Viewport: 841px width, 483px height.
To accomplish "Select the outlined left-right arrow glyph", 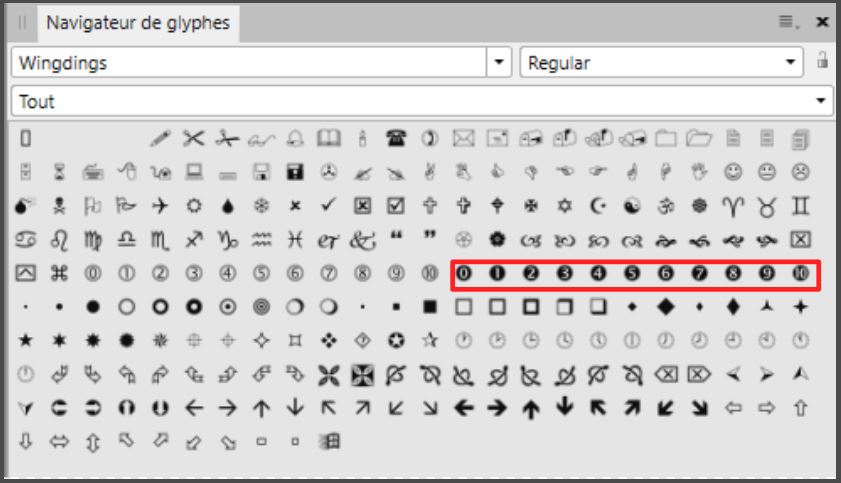I will [x=59, y=442].
